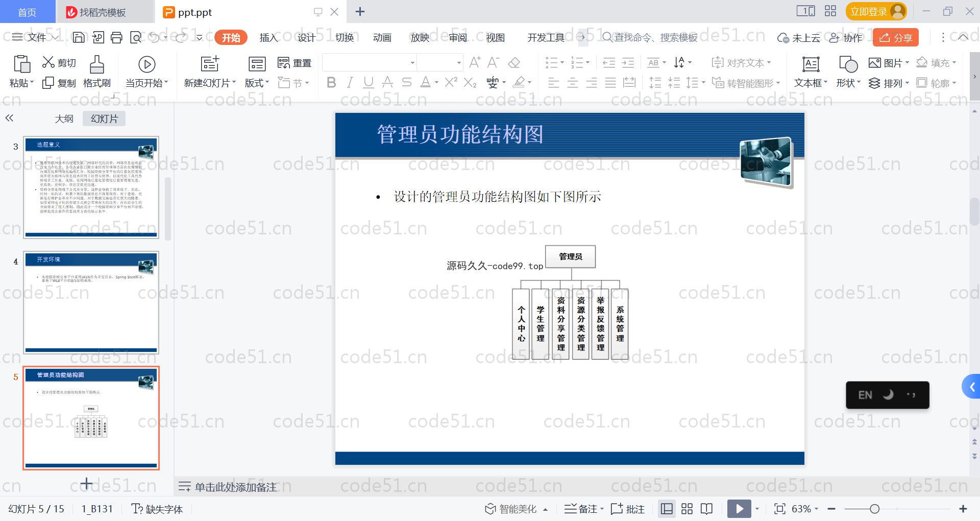The height and width of the screenshot is (521, 980).
Task: Toggle Strikethrough formatting
Action: [387, 82]
